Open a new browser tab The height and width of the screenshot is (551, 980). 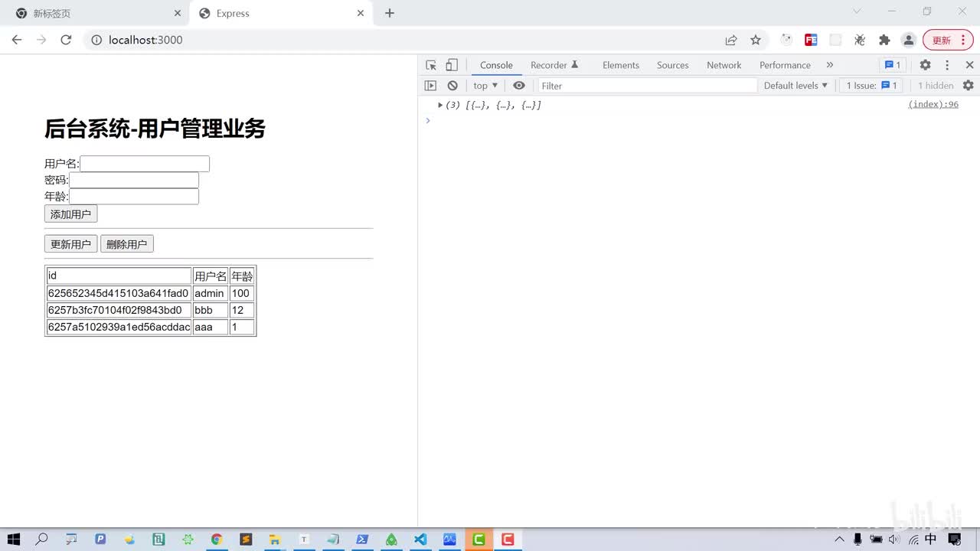pyautogui.click(x=390, y=13)
